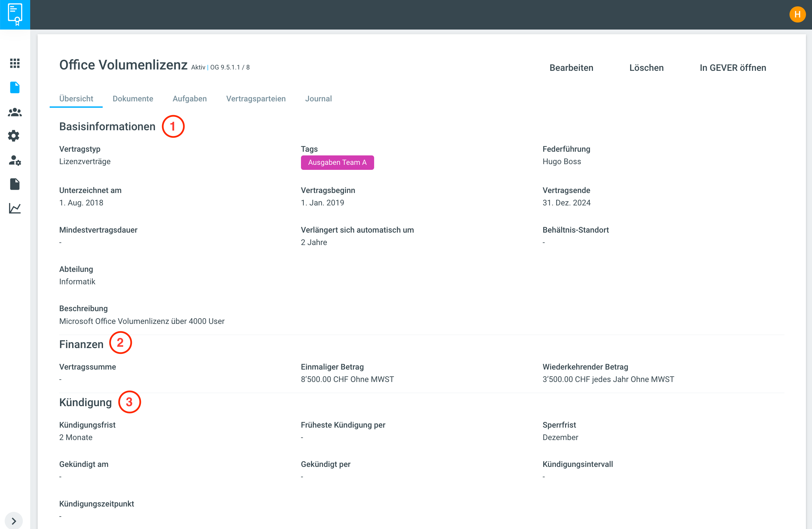Open settings gear icon in sidebar
The image size is (812, 529).
(14, 136)
